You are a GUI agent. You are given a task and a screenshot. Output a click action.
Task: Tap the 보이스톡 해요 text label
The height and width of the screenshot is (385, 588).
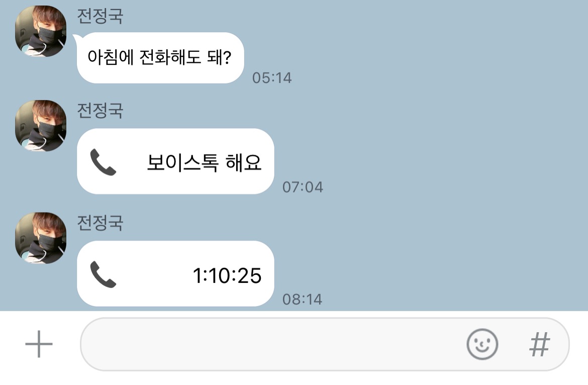[204, 163]
